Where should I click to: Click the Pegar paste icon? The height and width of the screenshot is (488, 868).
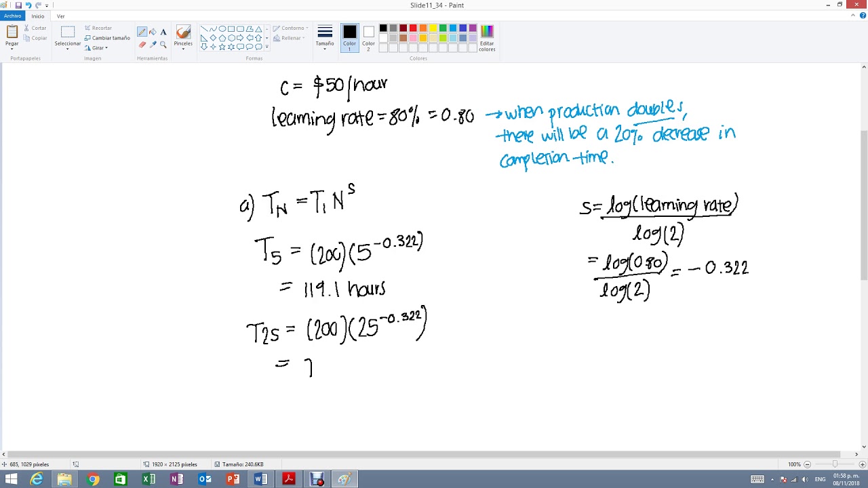click(x=12, y=31)
